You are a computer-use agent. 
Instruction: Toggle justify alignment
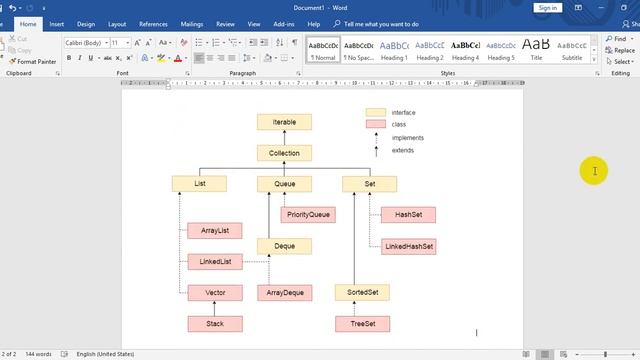(232, 58)
